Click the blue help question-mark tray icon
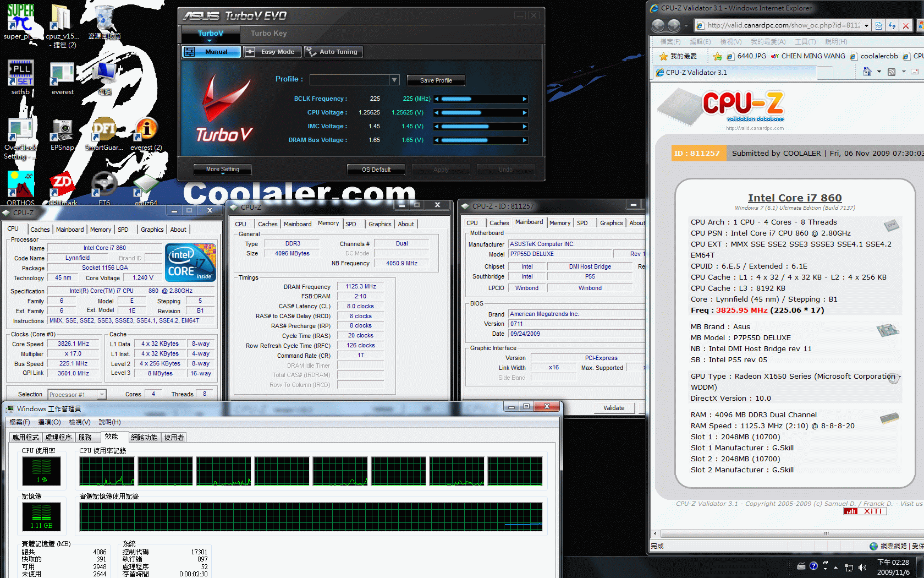This screenshot has width=924, height=578. point(813,566)
